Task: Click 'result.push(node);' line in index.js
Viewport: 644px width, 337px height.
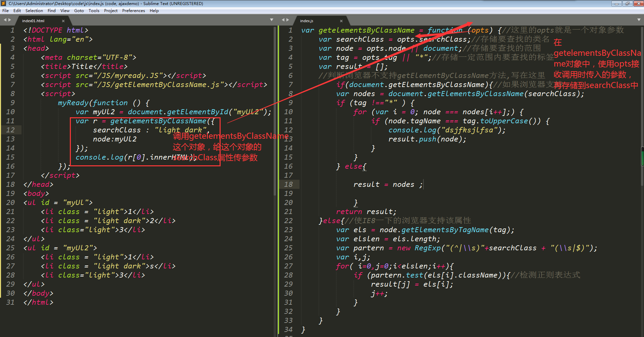Action: (x=427, y=139)
